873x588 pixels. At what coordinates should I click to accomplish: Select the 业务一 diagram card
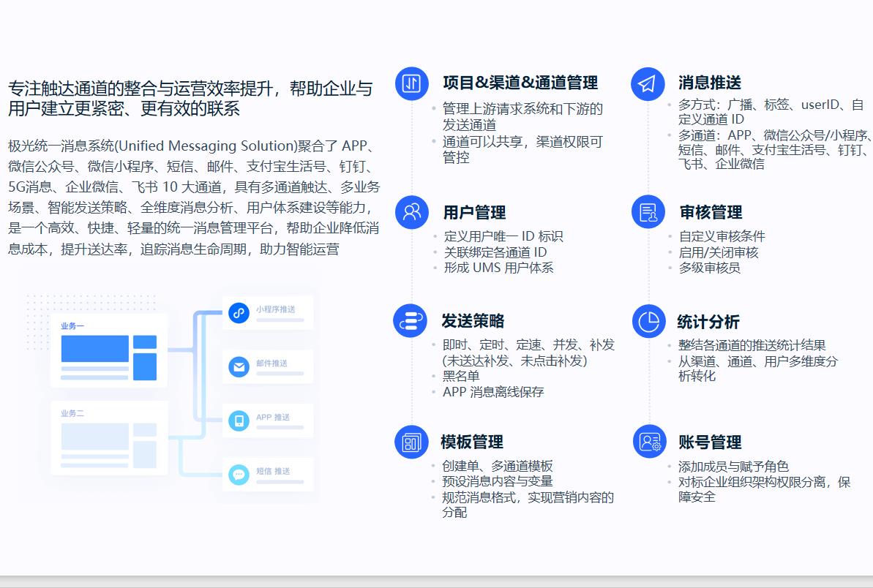108,350
